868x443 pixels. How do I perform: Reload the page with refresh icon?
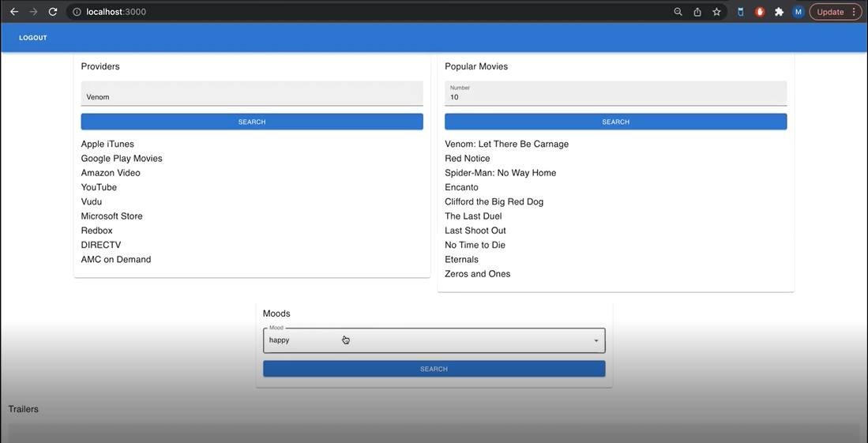click(x=53, y=12)
